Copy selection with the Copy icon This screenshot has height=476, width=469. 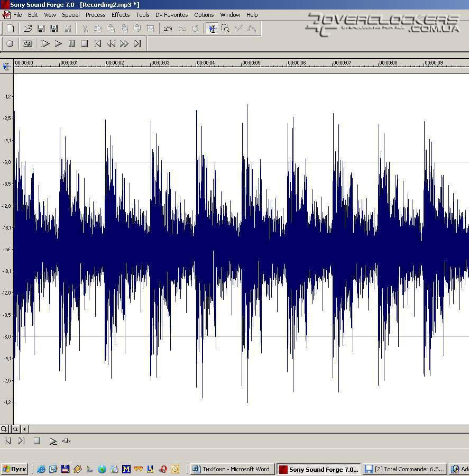pyautogui.click(x=98, y=29)
